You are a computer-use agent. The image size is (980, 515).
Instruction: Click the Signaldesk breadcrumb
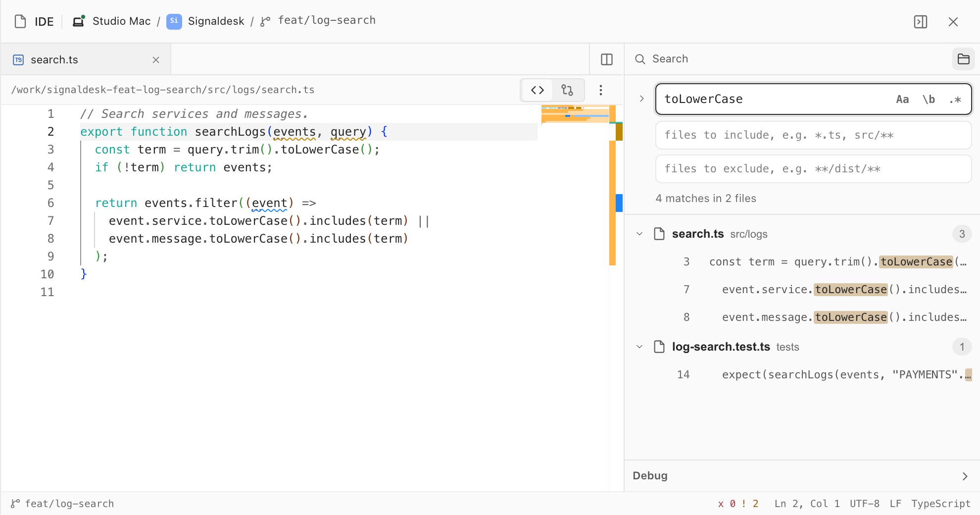click(216, 21)
